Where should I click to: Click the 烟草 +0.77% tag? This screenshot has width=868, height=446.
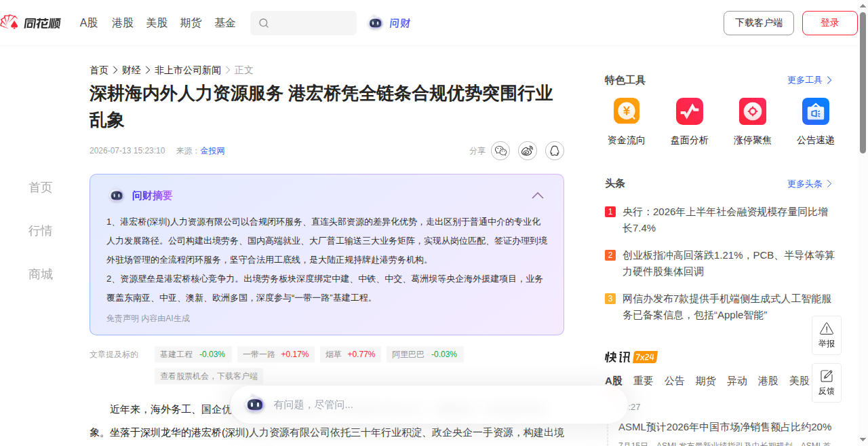351,354
